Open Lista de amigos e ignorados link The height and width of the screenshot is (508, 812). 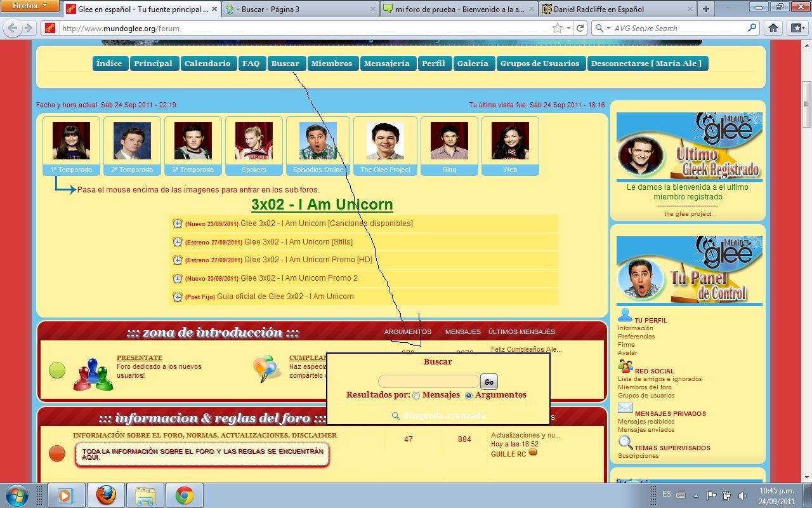pos(660,379)
